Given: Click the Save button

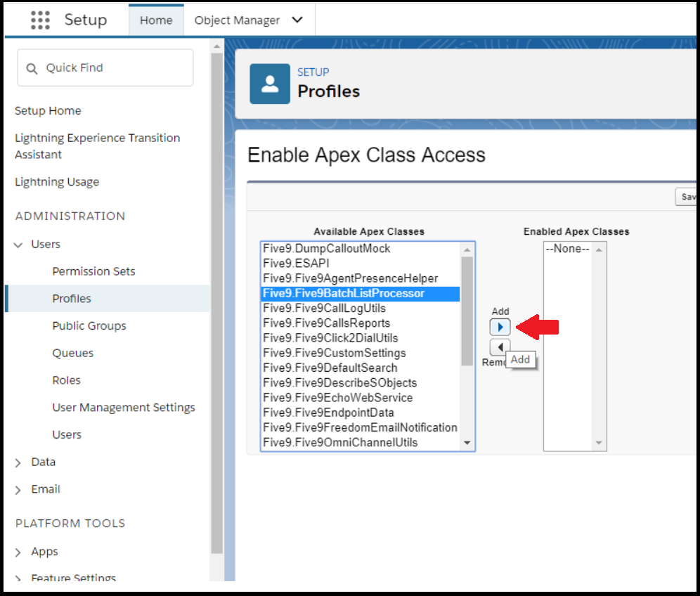Looking at the screenshot, I should 687,197.
